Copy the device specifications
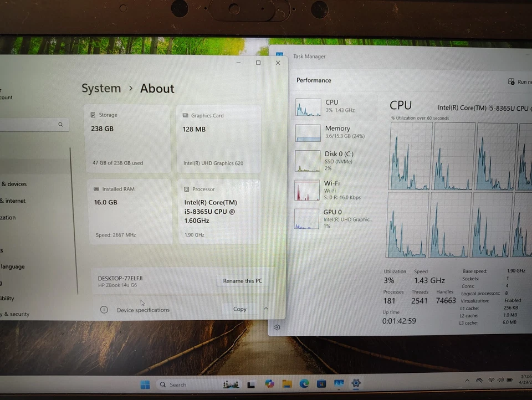The width and height of the screenshot is (532, 400). tap(239, 309)
